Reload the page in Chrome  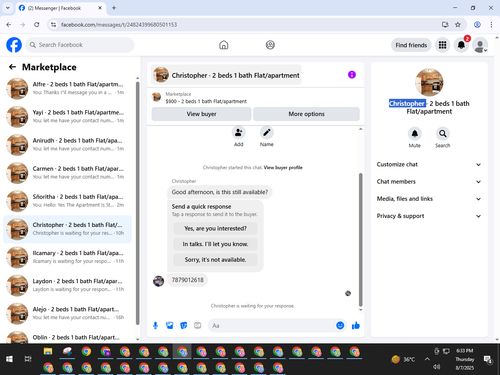37,24
